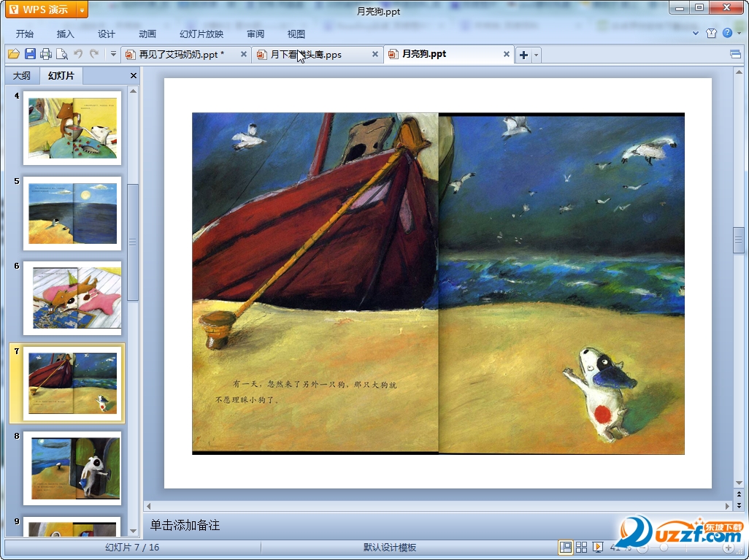Click thumbnail pane scroll down arrow
Screen dimensions: 749x560
coord(134,531)
